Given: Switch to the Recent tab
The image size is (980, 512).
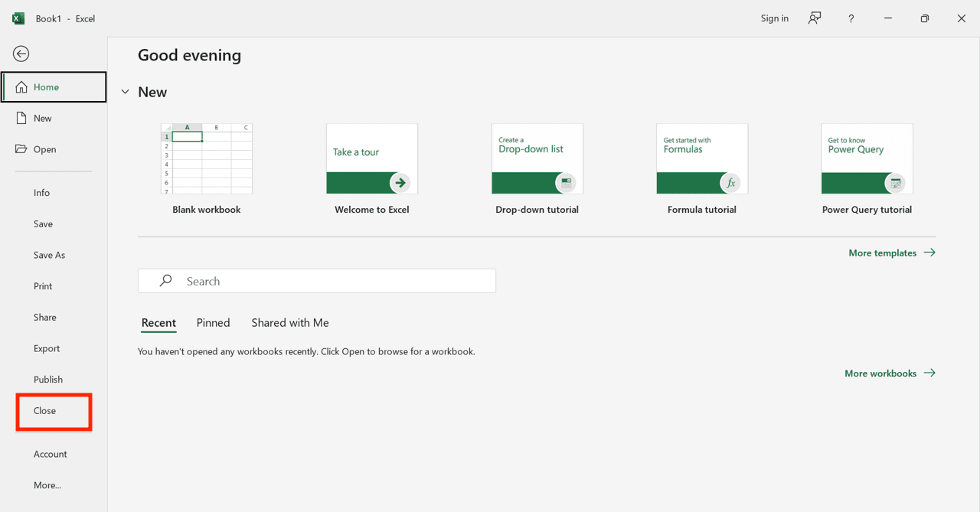Looking at the screenshot, I should [x=158, y=323].
